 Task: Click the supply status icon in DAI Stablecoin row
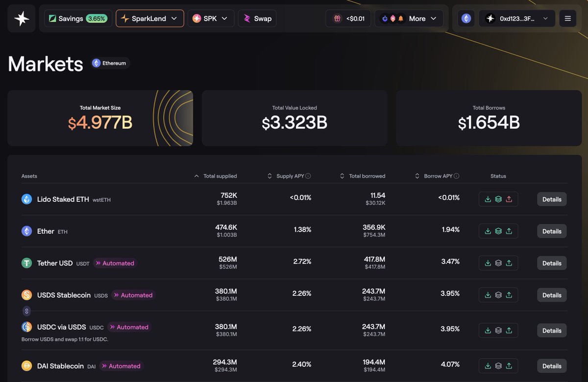pyautogui.click(x=488, y=366)
